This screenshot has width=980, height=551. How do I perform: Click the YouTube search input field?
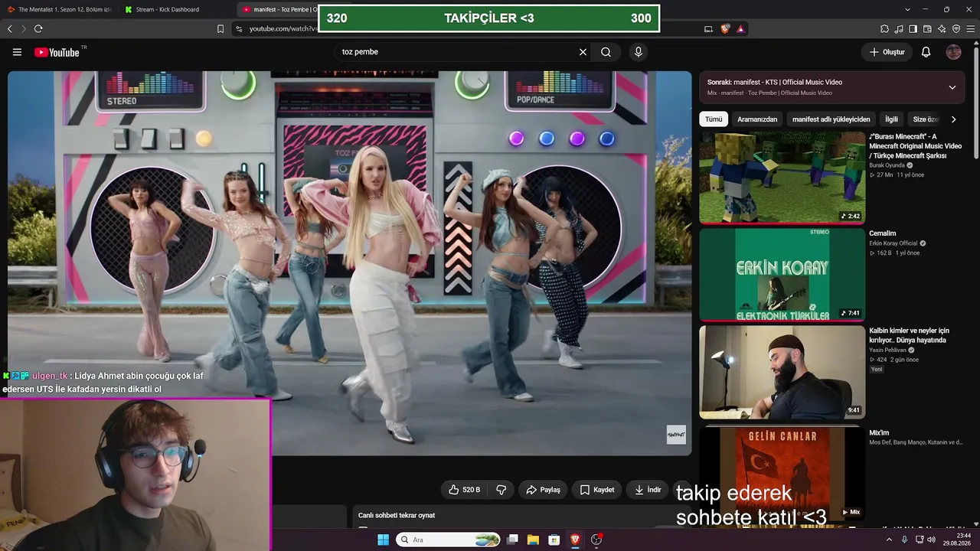(x=456, y=52)
